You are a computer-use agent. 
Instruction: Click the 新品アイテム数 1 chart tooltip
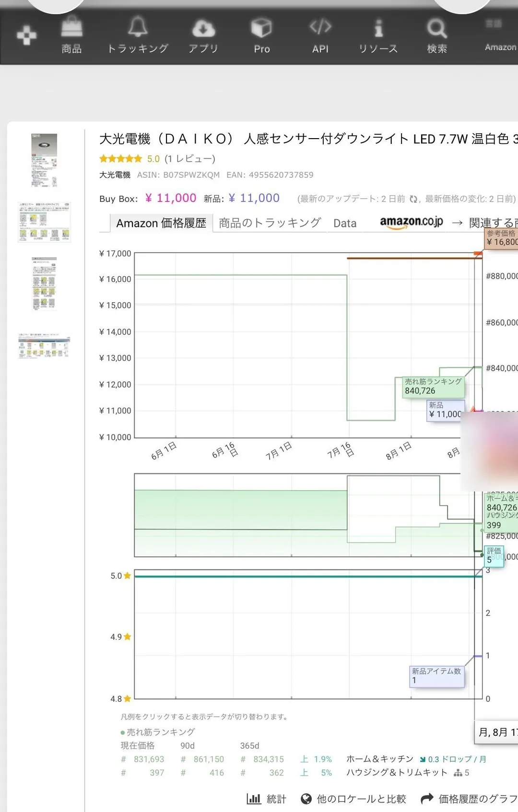(437, 676)
